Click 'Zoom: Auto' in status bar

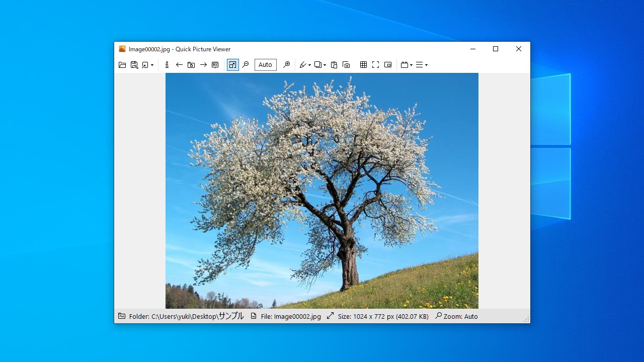tap(461, 316)
